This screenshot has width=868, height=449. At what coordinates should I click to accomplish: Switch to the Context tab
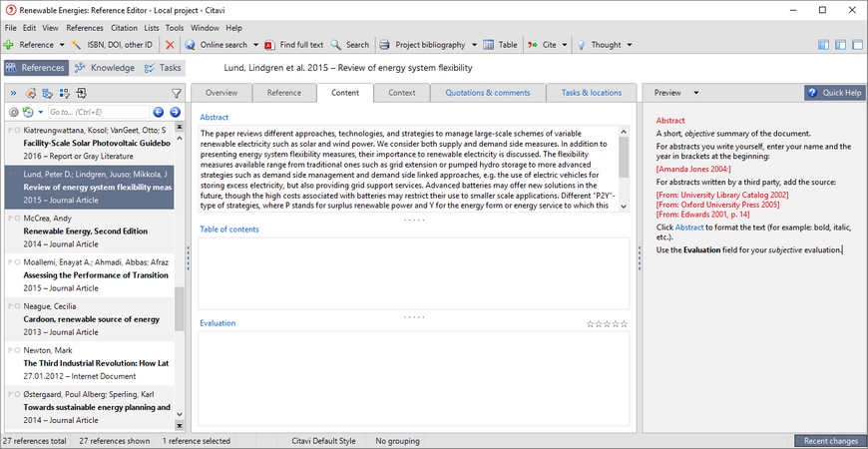(x=402, y=93)
